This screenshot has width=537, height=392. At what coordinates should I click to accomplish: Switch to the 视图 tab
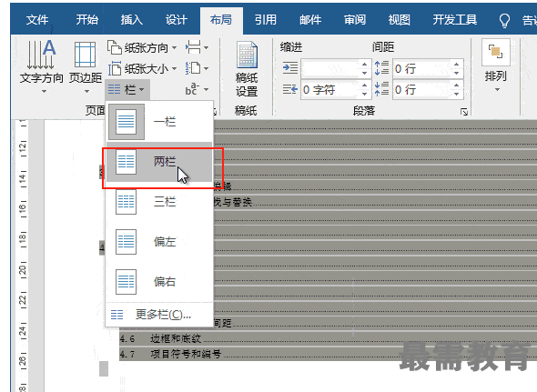tap(400, 20)
